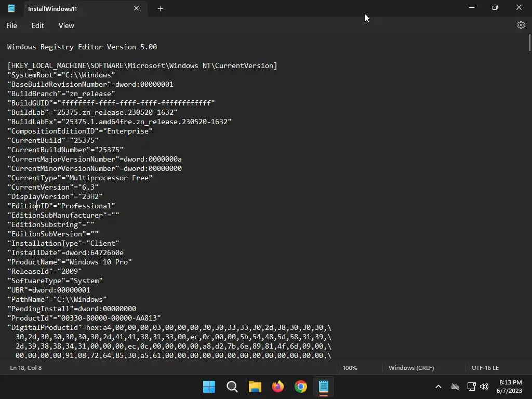
Task: Open the Windows Start menu
Action: (209, 387)
